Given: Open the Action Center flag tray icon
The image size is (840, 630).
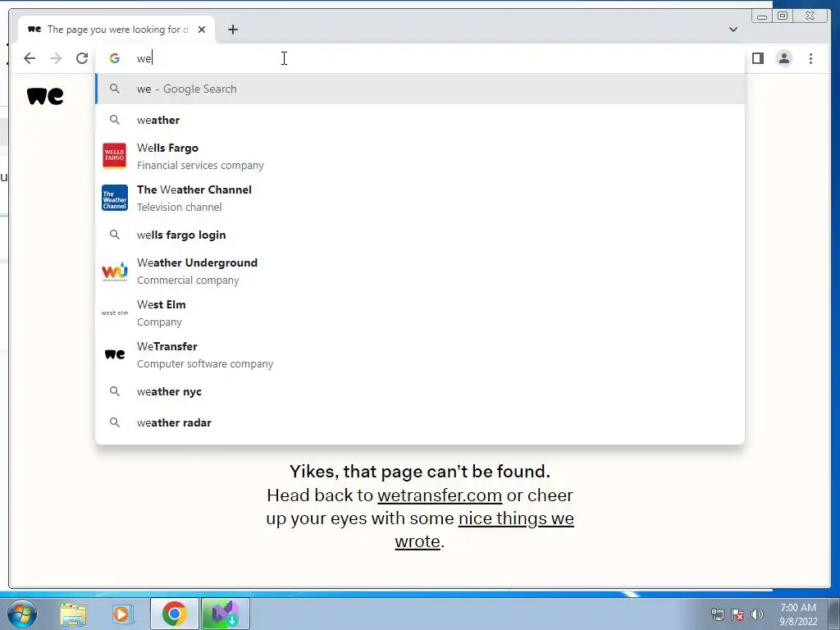Looking at the screenshot, I should (x=737, y=614).
